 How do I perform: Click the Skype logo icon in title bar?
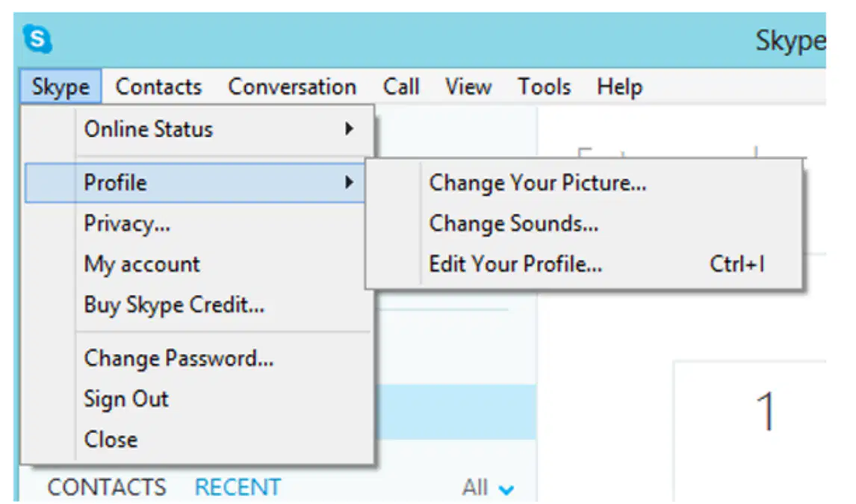tap(37, 39)
